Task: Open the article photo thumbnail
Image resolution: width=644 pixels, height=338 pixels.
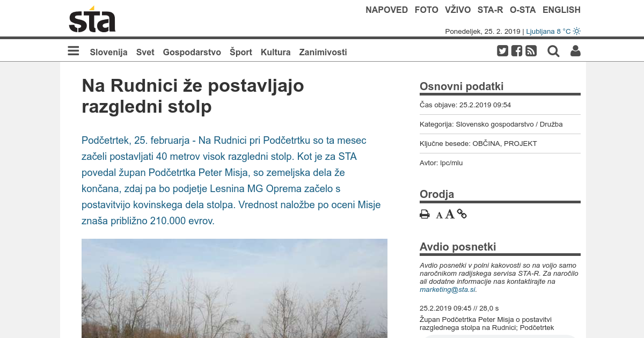Action: pos(235,288)
